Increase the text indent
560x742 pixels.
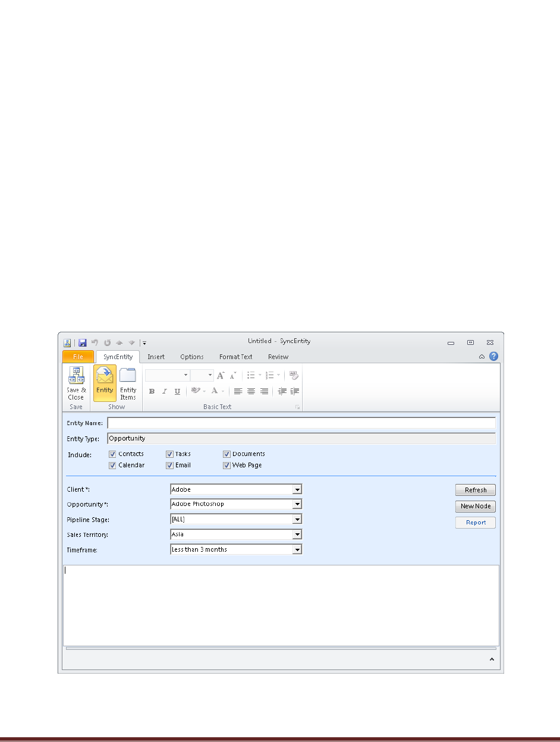294,391
